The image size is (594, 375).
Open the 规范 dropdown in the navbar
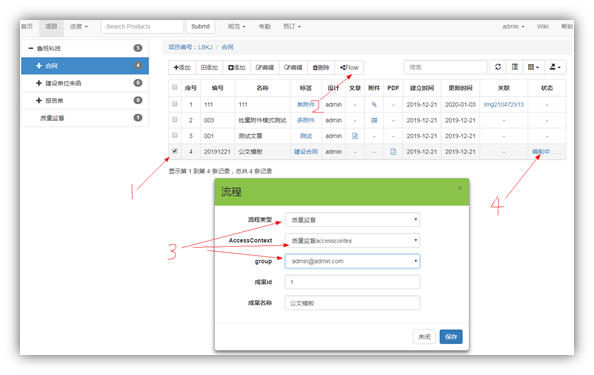point(236,27)
